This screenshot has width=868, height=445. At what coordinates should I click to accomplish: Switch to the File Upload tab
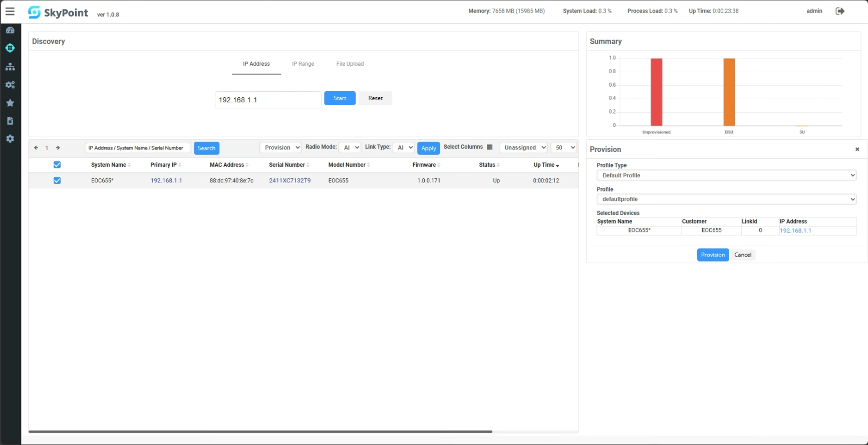[350, 64]
